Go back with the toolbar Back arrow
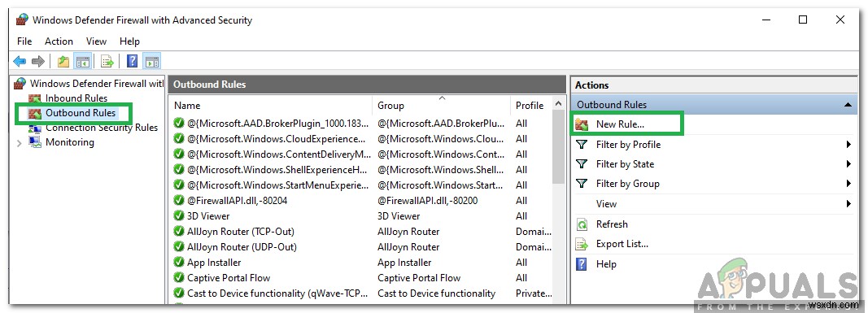868x313 pixels. 20,62
